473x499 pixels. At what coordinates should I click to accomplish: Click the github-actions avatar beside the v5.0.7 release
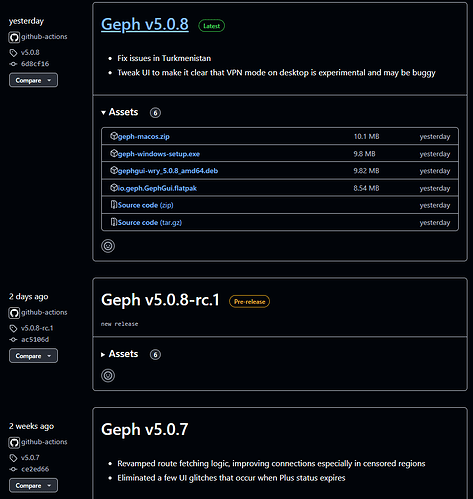click(x=14, y=443)
